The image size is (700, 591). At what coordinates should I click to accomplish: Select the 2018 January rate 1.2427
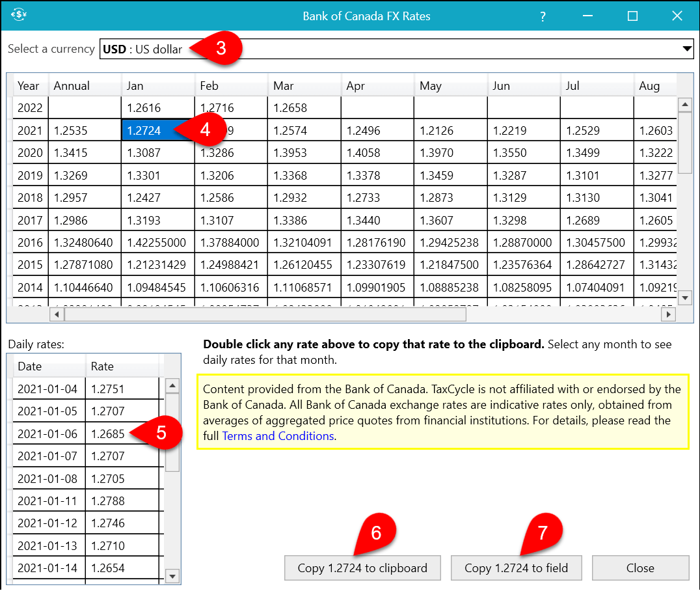[158, 197]
